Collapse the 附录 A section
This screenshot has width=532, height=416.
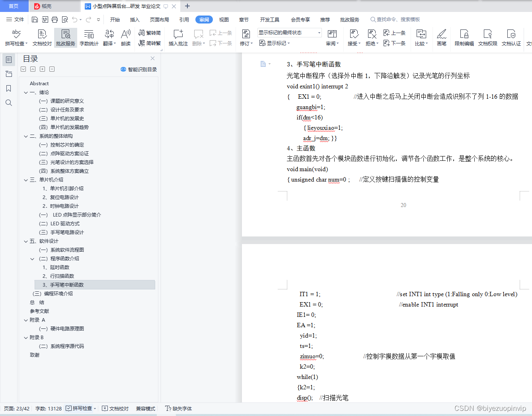(x=26, y=320)
